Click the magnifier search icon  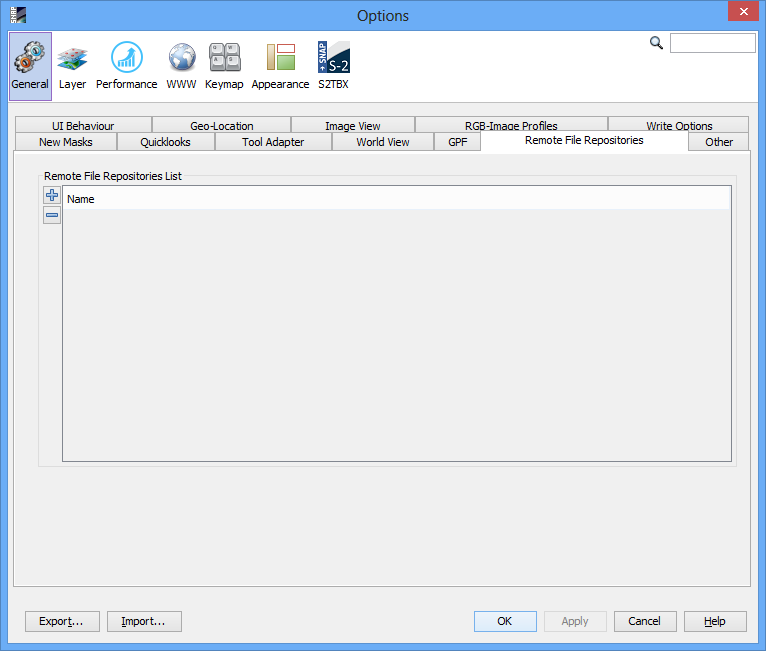pyautogui.click(x=656, y=42)
